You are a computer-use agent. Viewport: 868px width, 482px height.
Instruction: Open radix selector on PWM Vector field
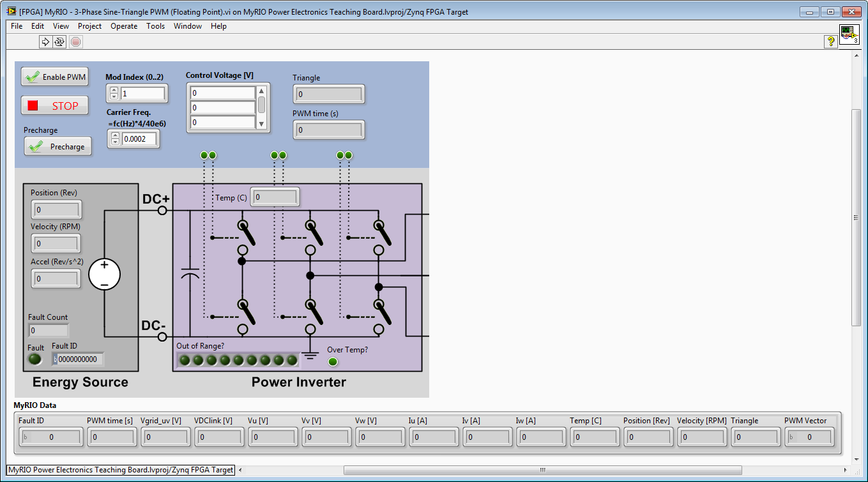point(791,437)
